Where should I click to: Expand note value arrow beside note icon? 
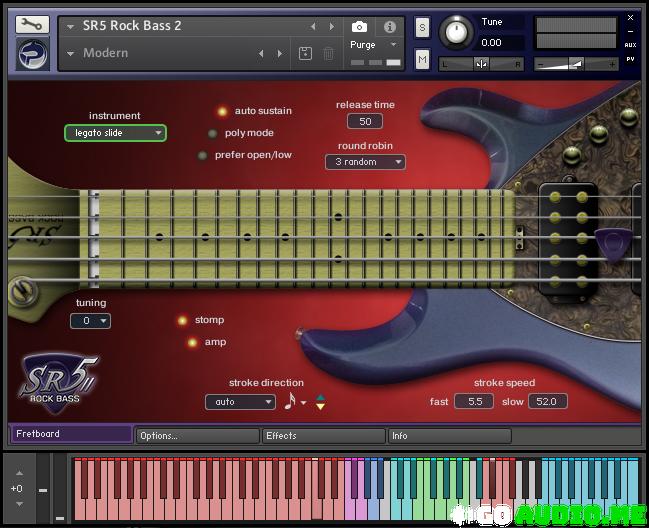[x=303, y=403]
